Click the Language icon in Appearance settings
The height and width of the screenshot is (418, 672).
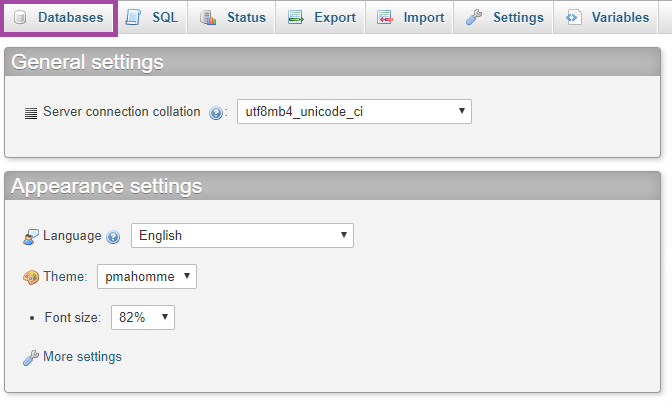point(31,237)
